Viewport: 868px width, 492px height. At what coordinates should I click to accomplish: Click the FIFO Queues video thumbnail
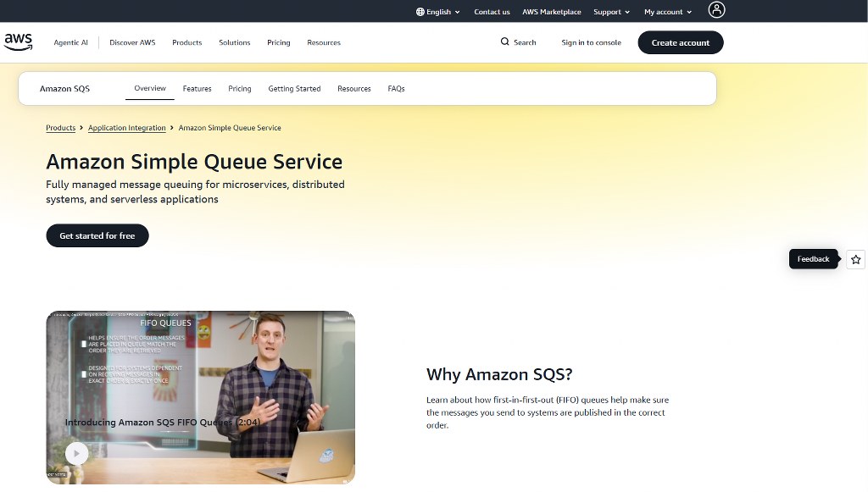[200, 397]
